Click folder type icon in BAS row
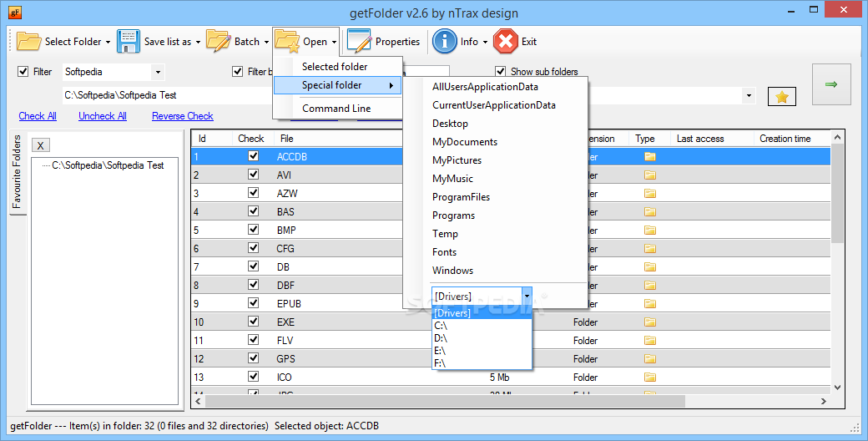This screenshot has height=441, width=868. 650,211
